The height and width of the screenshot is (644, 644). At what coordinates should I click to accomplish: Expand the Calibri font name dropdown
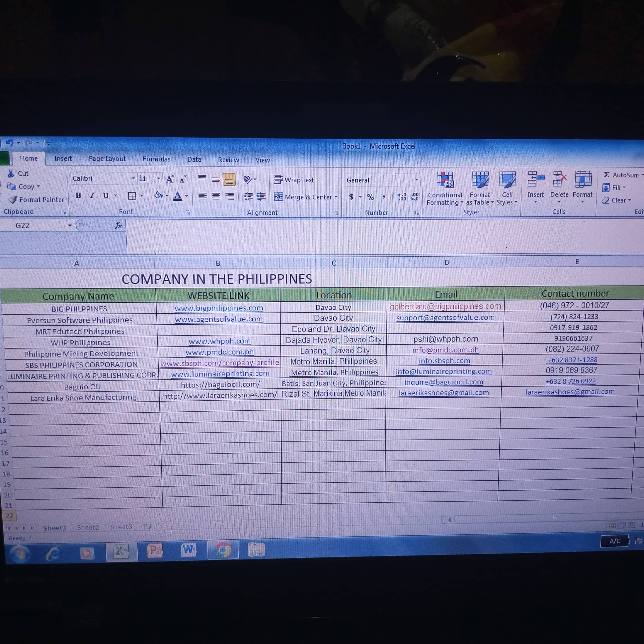[133, 178]
